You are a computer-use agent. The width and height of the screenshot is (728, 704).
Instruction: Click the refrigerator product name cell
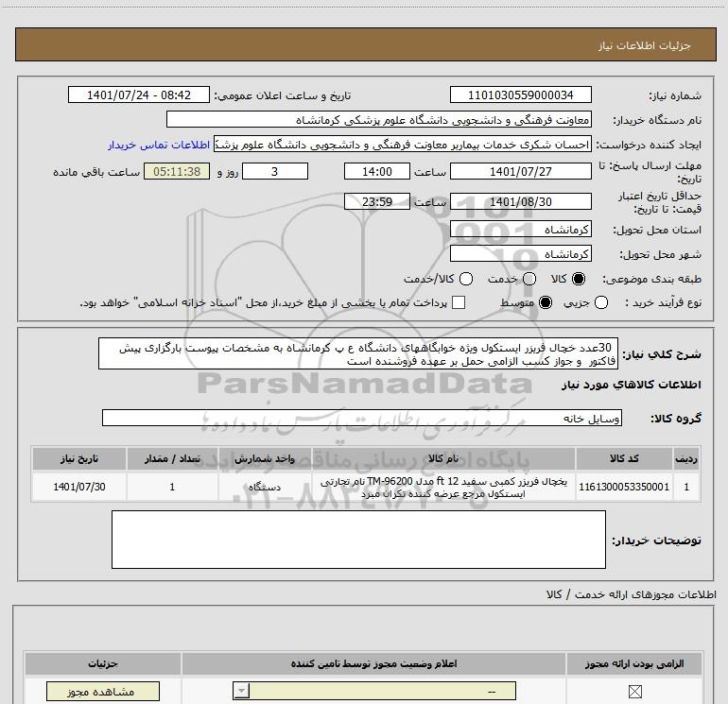[443, 487]
